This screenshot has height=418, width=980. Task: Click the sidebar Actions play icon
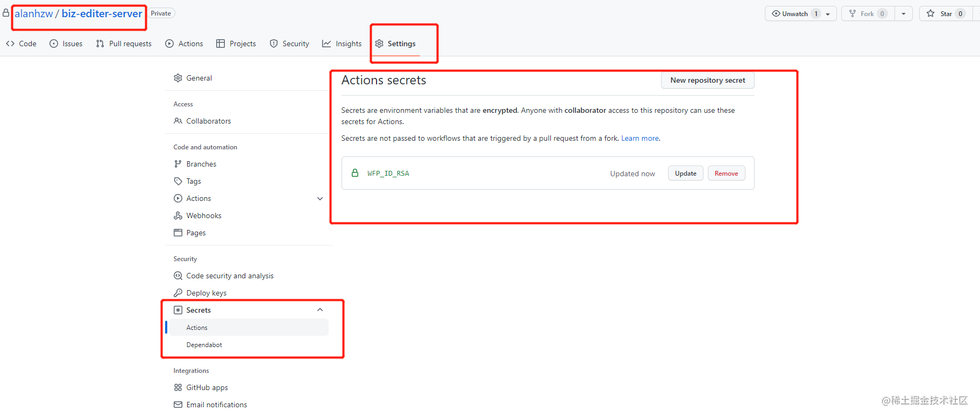coord(178,198)
